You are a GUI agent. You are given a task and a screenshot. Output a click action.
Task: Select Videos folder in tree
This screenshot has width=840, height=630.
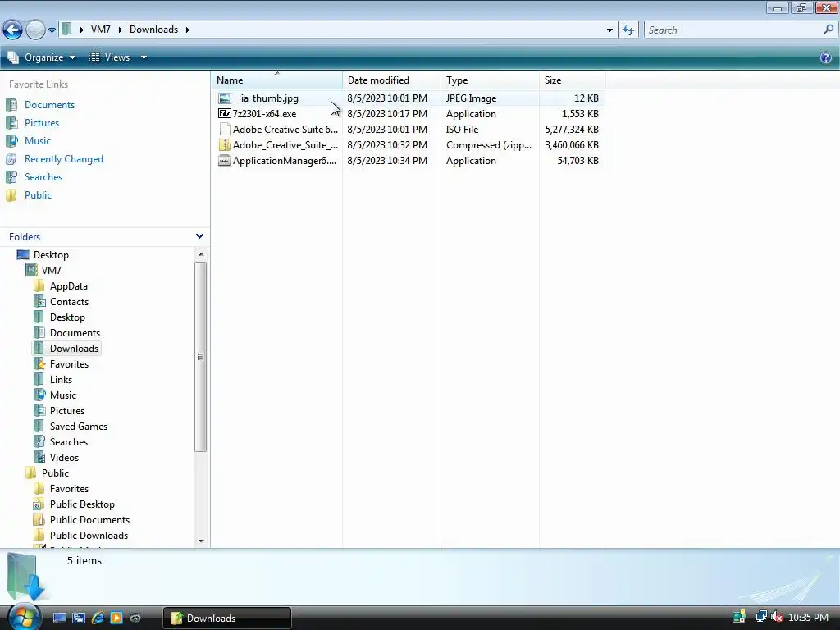[x=64, y=458]
